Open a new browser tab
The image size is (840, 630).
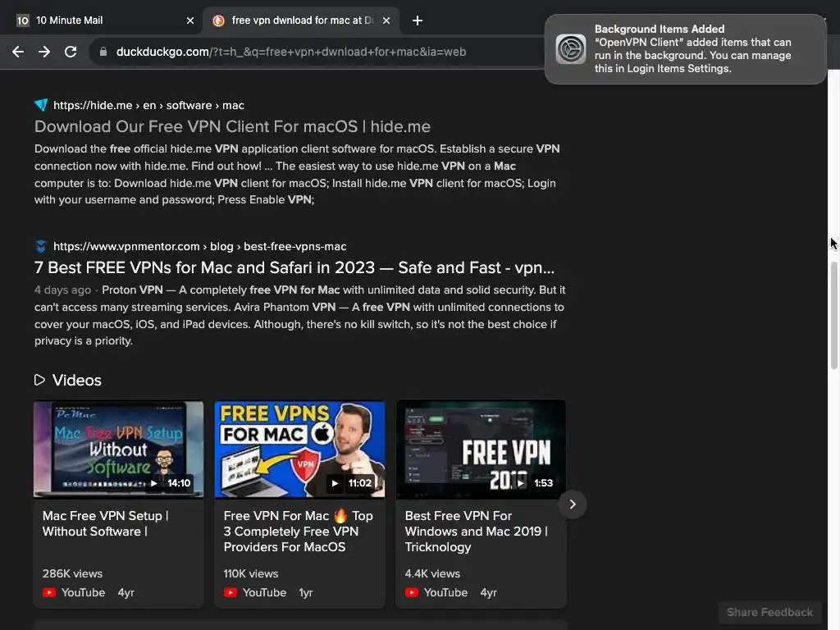(x=418, y=21)
